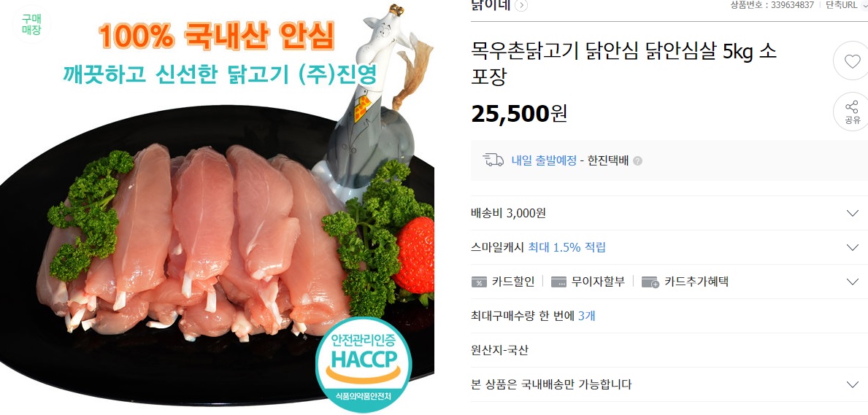The width and height of the screenshot is (868, 415).
Task: Click the 무이자할부 card icon
Action: 559,282
